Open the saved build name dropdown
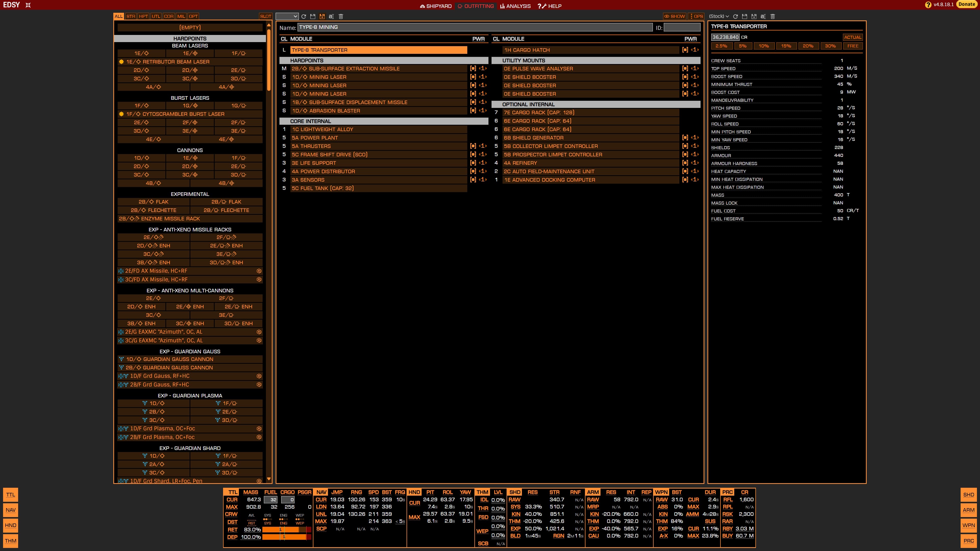Screen dimensions: 980x551 pos(287,16)
